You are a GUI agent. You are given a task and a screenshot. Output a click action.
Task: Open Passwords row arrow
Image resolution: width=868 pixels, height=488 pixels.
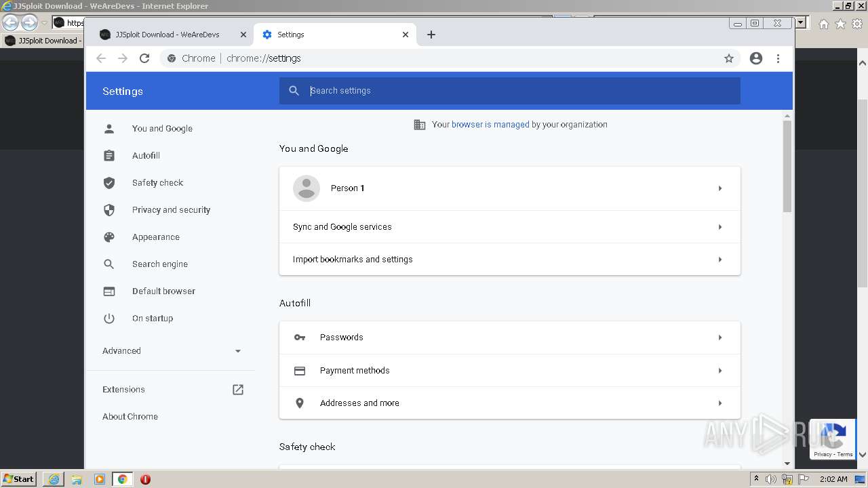point(720,338)
